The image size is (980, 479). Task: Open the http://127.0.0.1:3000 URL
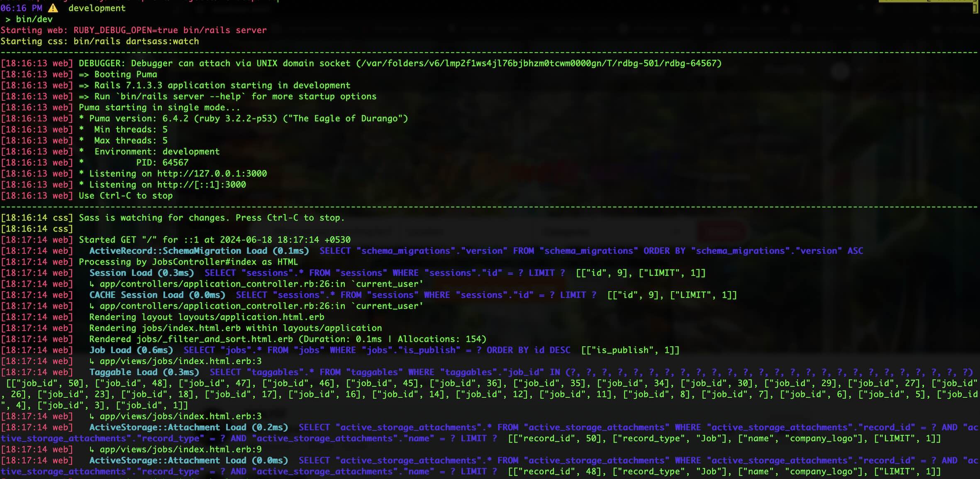click(x=212, y=174)
